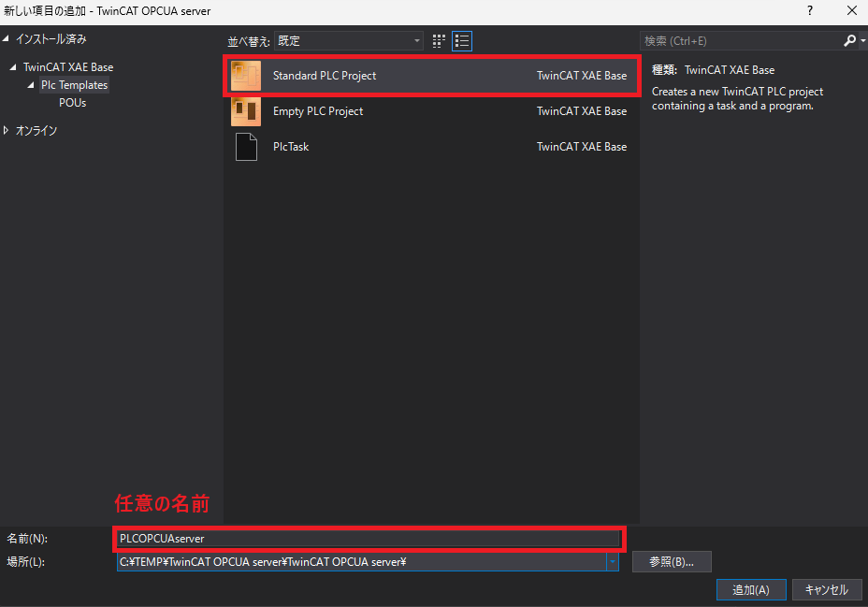Image resolution: width=868 pixels, height=607 pixels.
Task: Close the add new item dialog
Action: click(852, 10)
